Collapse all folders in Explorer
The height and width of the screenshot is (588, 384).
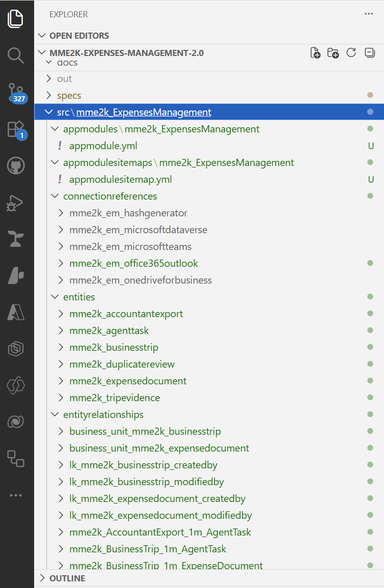click(370, 53)
